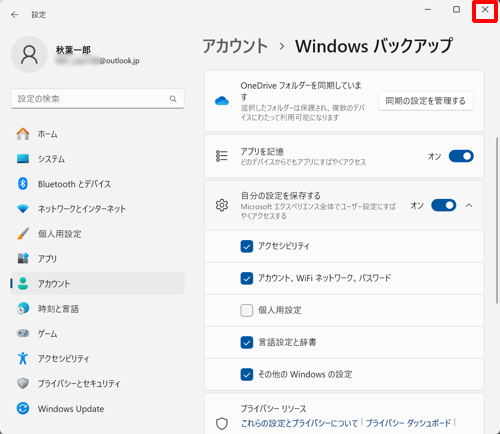Uncheck アカウント、WiFi ネットワーク、パスワード checkbox
This screenshot has height=434, width=500.
tap(247, 278)
